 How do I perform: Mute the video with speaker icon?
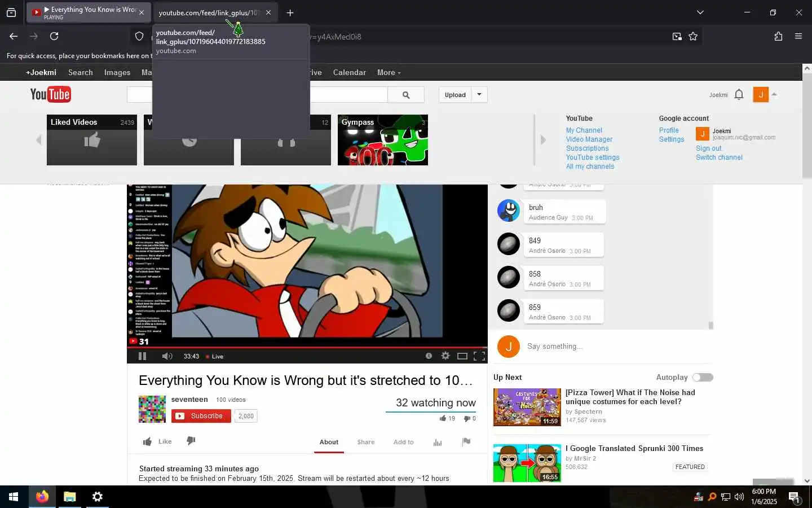(x=167, y=356)
